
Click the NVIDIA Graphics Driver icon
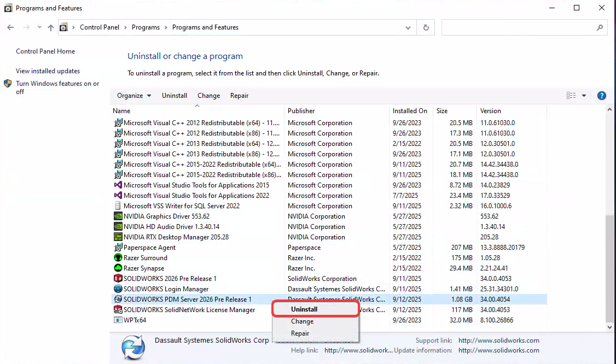[118, 216]
